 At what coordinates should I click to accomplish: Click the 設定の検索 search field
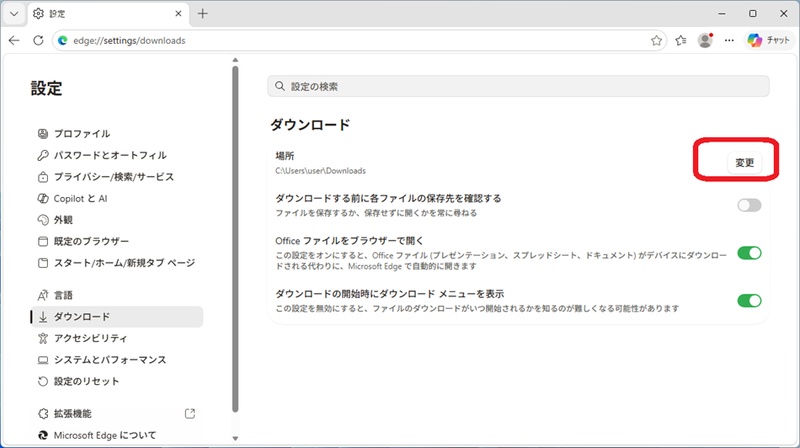518,86
